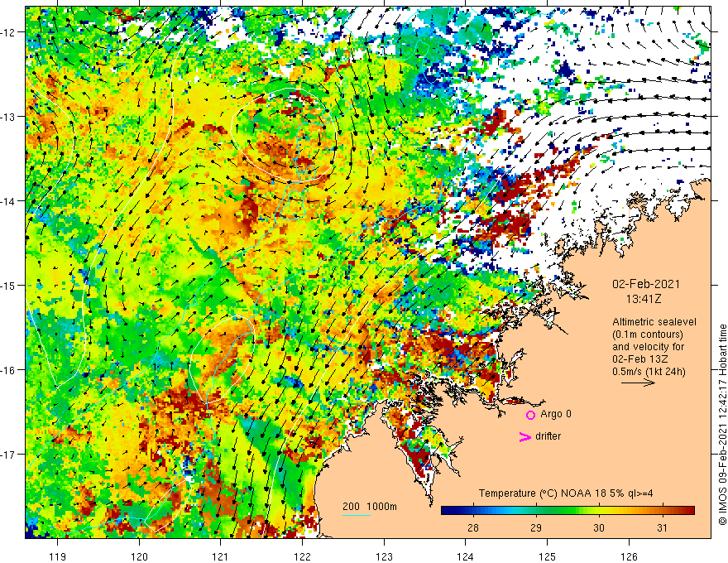728x563 pixels.
Task: Click the '29' colorbar tick label
Action: click(x=536, y=527)
